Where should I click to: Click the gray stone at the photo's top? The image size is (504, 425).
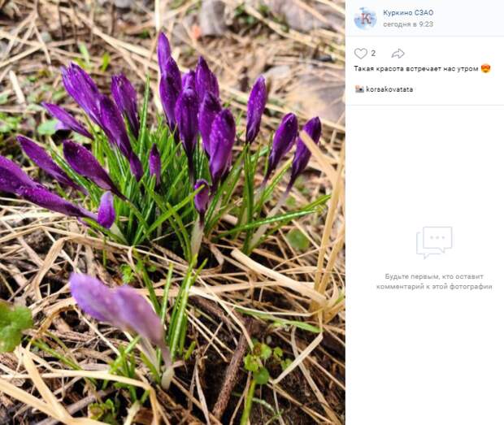pyautogui.click(x=212, y=16)
